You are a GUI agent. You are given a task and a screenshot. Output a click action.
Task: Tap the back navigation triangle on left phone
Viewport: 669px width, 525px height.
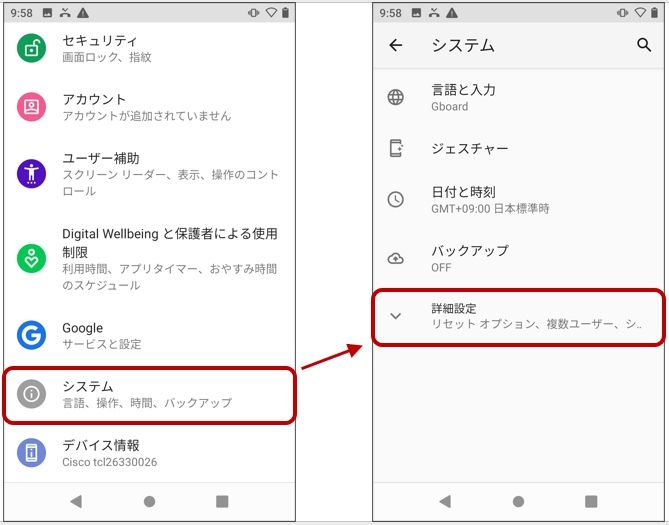[x=76, y=501]
